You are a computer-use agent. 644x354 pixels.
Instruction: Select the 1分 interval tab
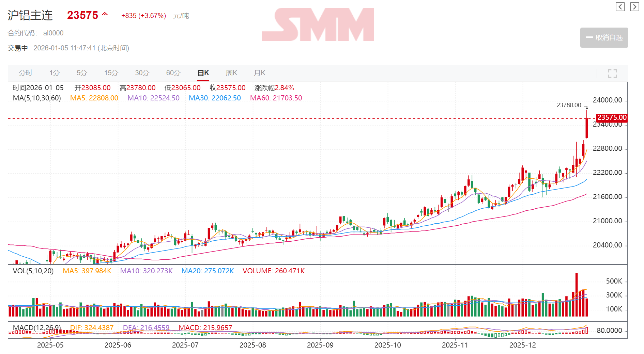click(x=54, y=73)
